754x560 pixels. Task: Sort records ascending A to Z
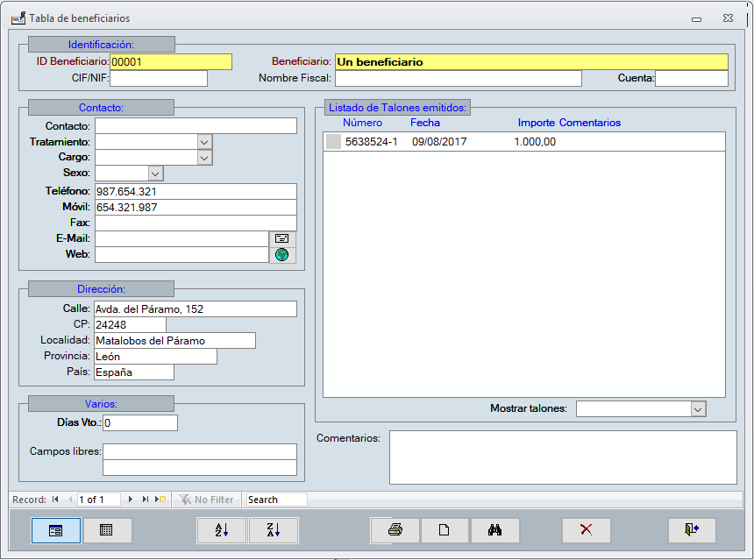[x=223, y=530]
